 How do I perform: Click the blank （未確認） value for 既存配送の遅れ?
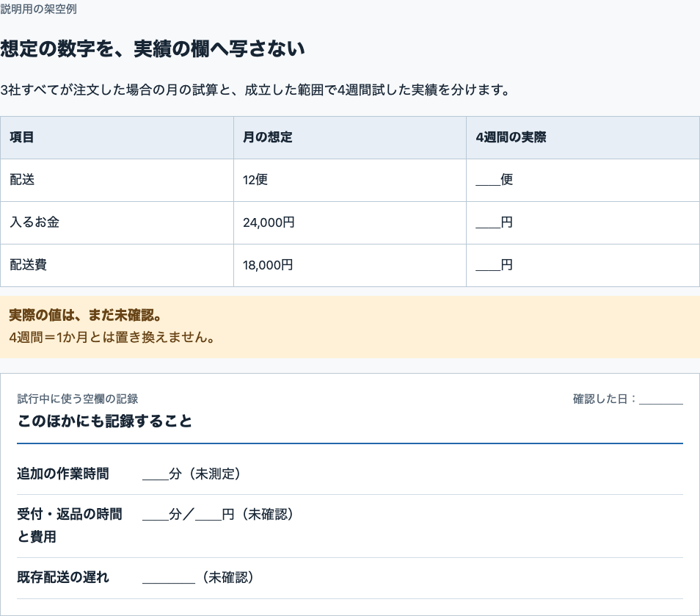pos(199,577)
